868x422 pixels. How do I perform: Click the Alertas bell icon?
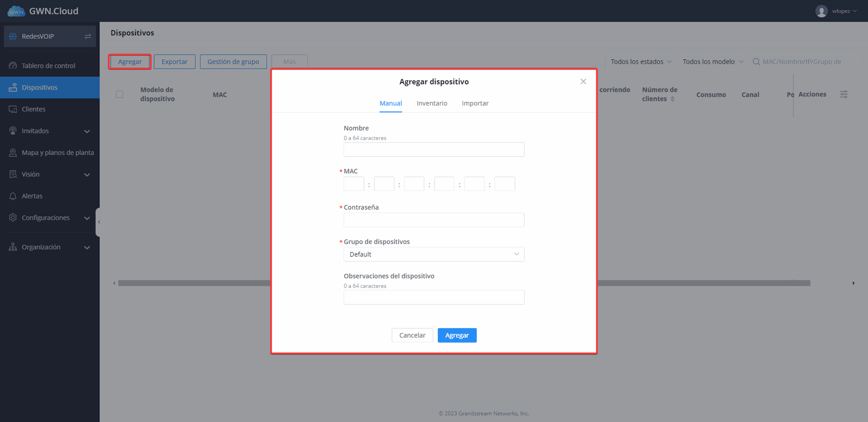click(x=13, y=196)
